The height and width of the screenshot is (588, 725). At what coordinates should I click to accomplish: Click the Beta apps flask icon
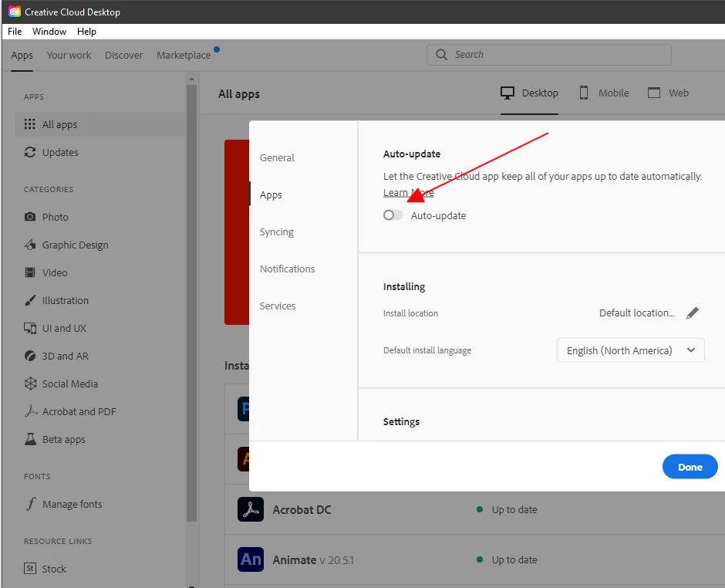(x=31, y=439)
